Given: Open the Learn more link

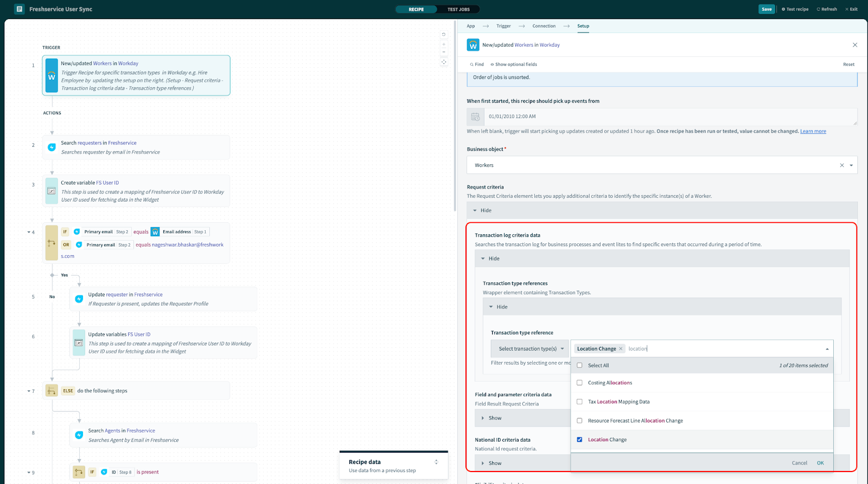Looking at the screenshot, I should tap(813, 131).
